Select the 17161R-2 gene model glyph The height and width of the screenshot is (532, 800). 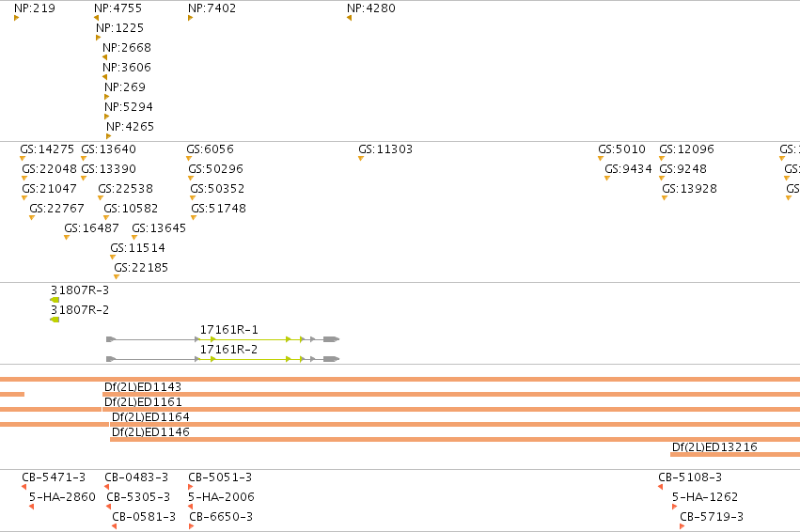pyautogui.click(x=223, y=359)
